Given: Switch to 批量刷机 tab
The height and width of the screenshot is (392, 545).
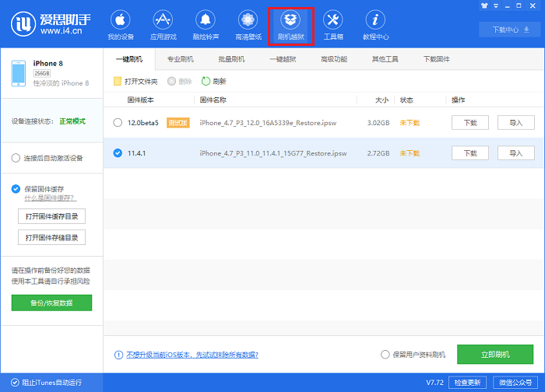Looking at the screenshot, I should click(231, 59).
